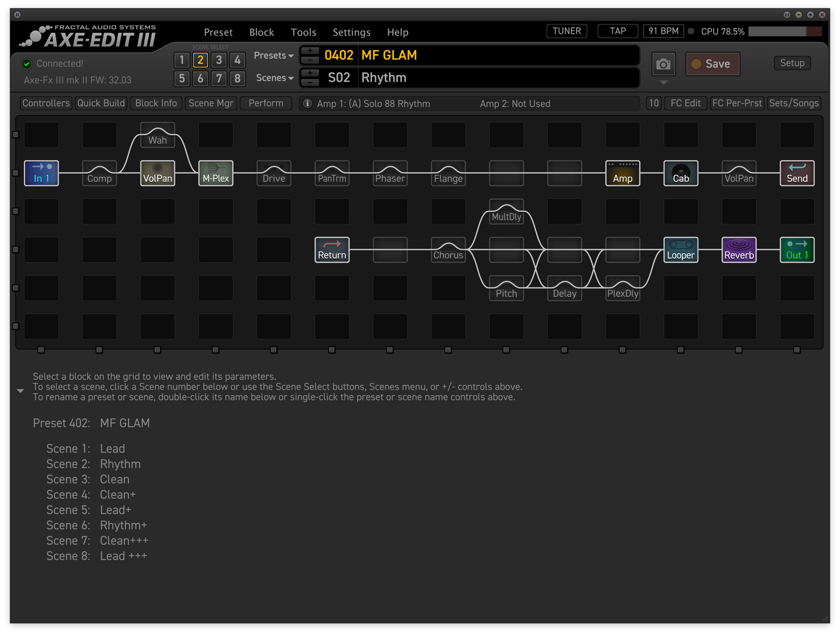Click the CPU usage meter bar
This screenshot has width=840, height=635.
tap(785, 31)
